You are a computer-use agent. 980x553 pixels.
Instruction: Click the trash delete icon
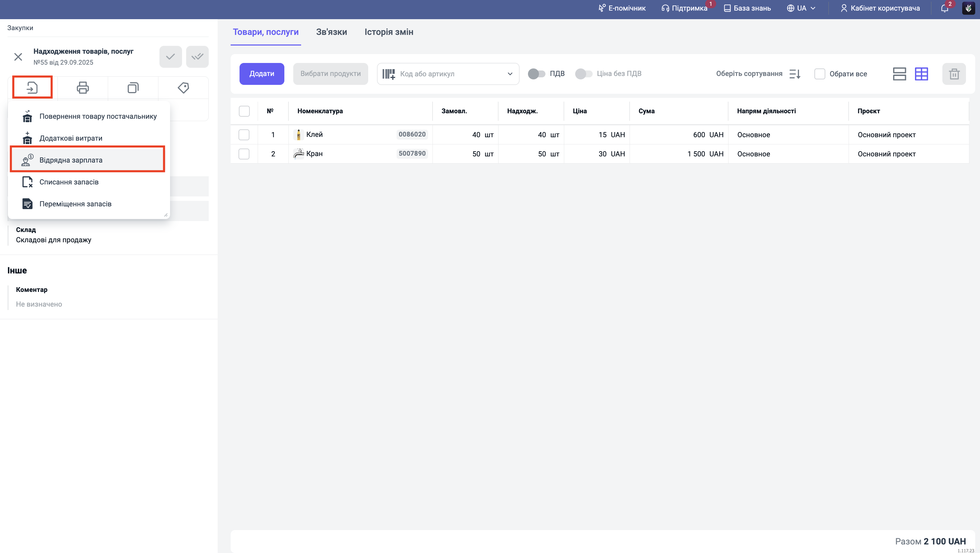954,74
